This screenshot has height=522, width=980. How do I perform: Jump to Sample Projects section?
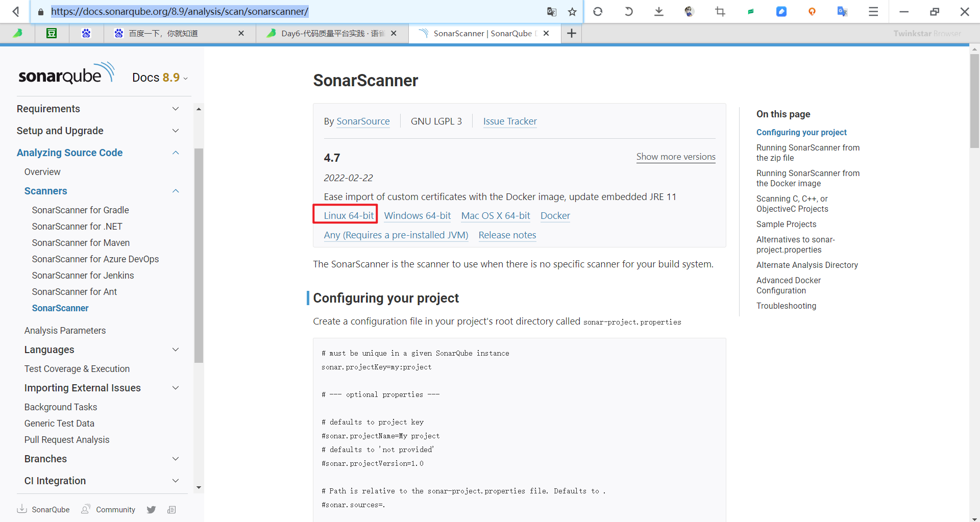pos(787,225)
